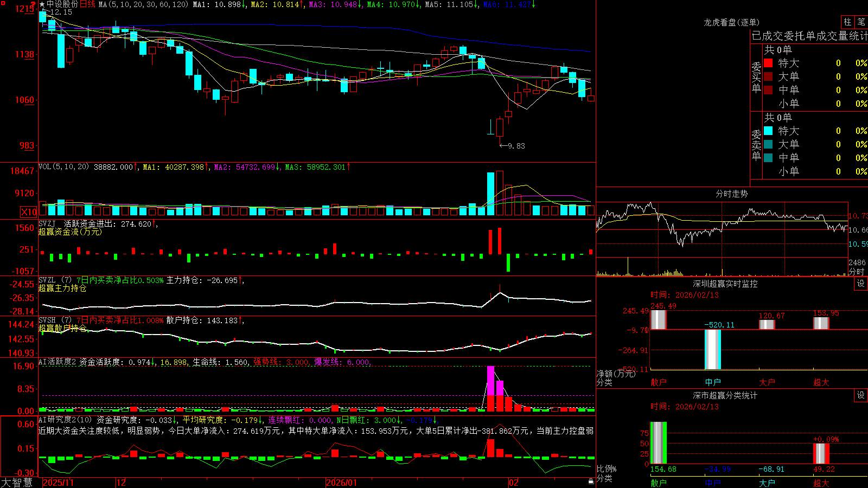Click the 分时走势 panel title
Screen dimensions: 868x488
point(732,194)
